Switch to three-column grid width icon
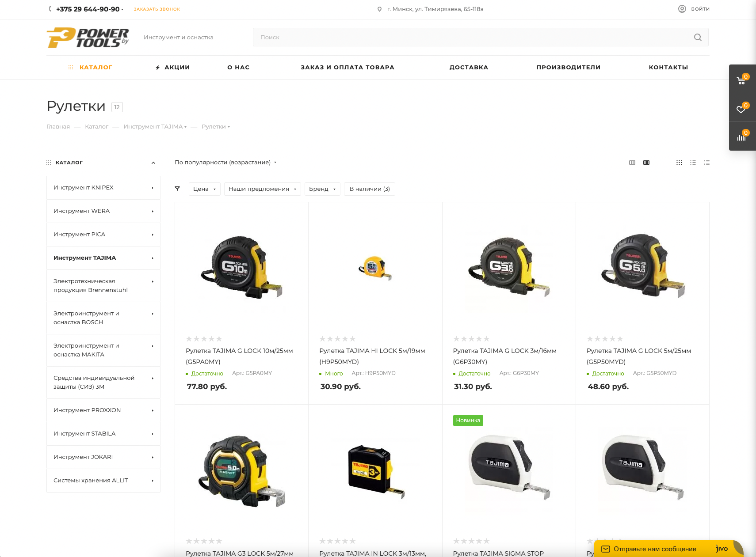The width and height of the screenshot is (756, 557). 632,163
